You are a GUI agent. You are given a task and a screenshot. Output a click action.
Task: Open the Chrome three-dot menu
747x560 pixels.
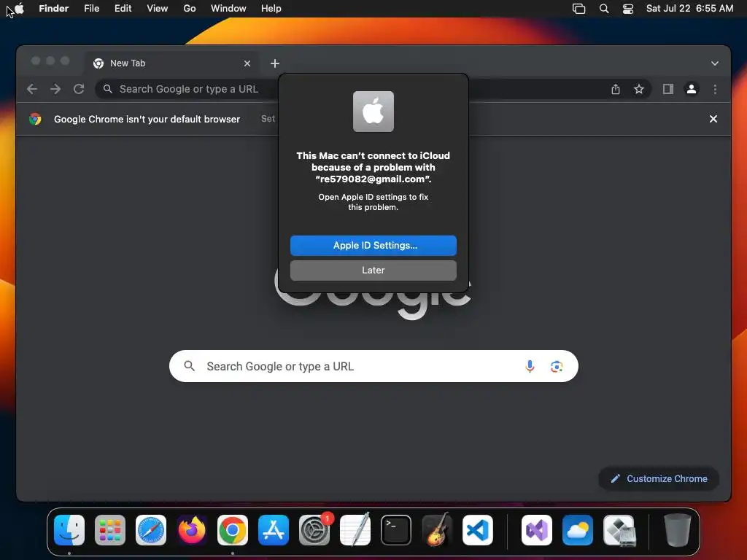(715, 89)
